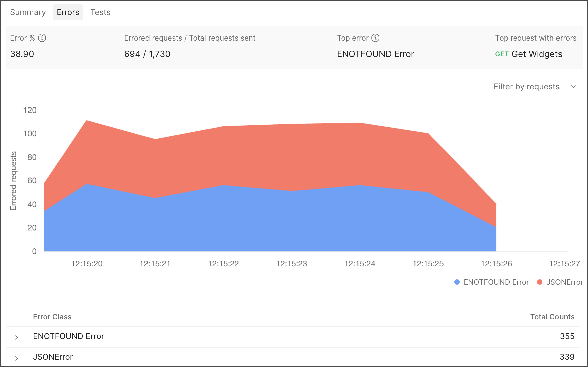Click the red JSONError legend dot
Image resolution: width=588 pixels, height=367 pixels.
(540, 282)
